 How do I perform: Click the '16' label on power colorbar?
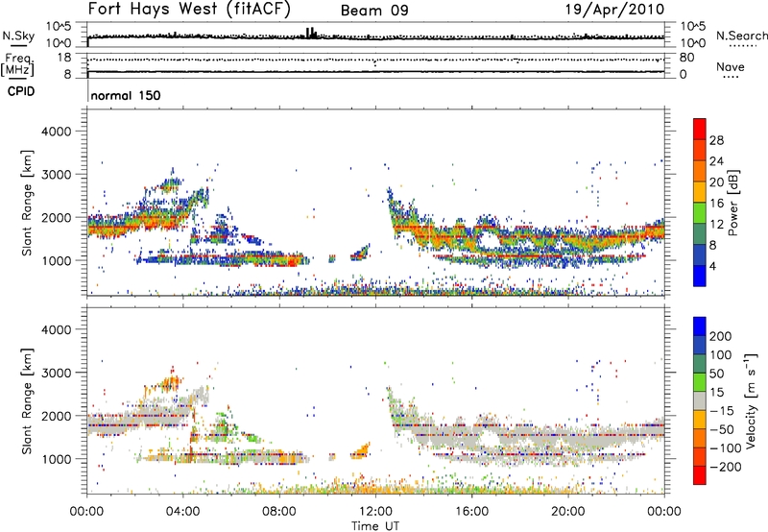tap(716, 204)
